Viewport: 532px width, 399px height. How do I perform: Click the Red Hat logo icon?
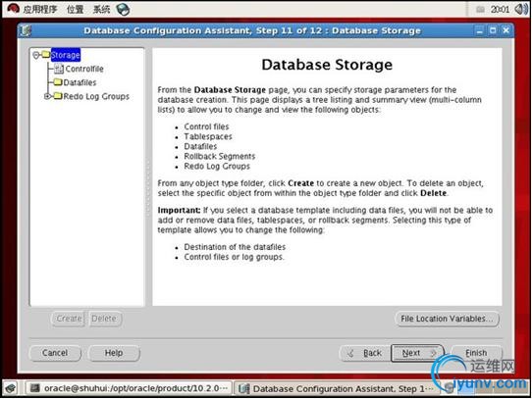tap(13, 9)
